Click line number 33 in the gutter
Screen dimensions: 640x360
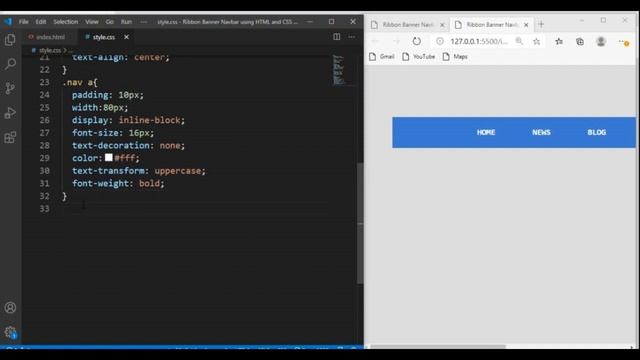44,209
